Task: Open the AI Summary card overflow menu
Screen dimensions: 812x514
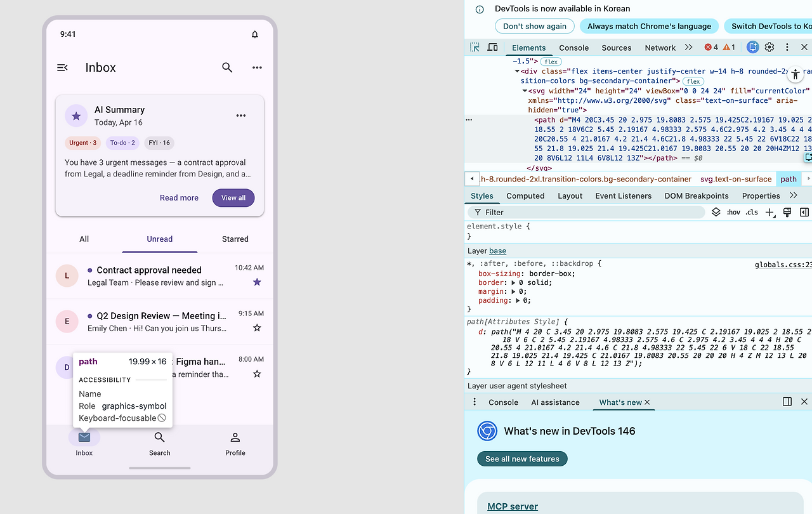Action: click(241, 115)
